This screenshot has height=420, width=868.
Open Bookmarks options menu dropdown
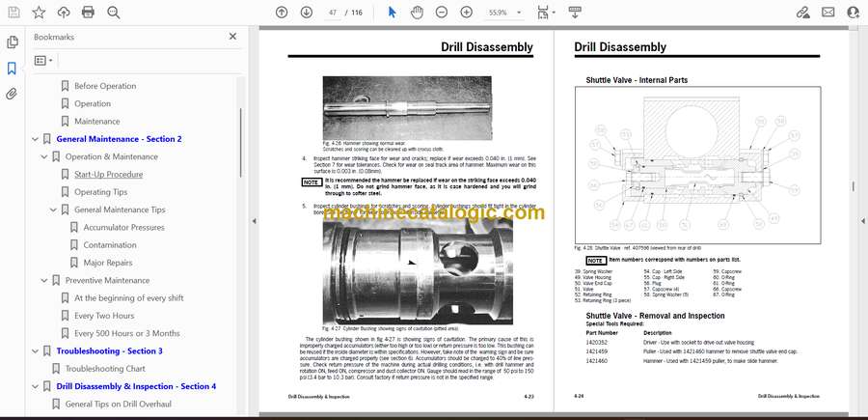tap(43, 61)
